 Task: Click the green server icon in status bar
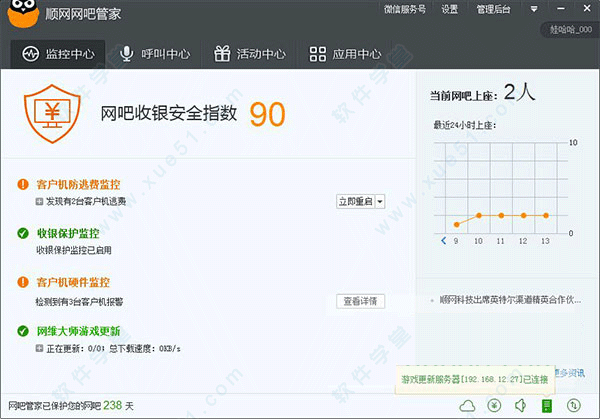[x=547, y=406]
